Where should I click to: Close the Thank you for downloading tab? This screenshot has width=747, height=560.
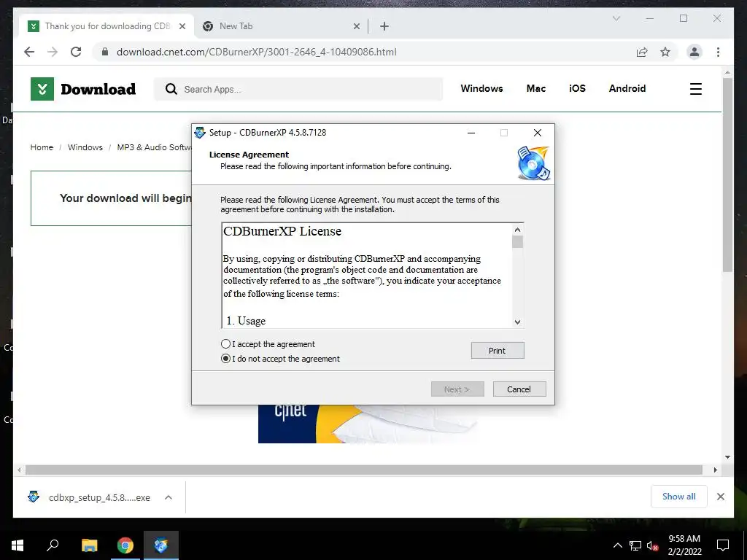tap(182, 26)
